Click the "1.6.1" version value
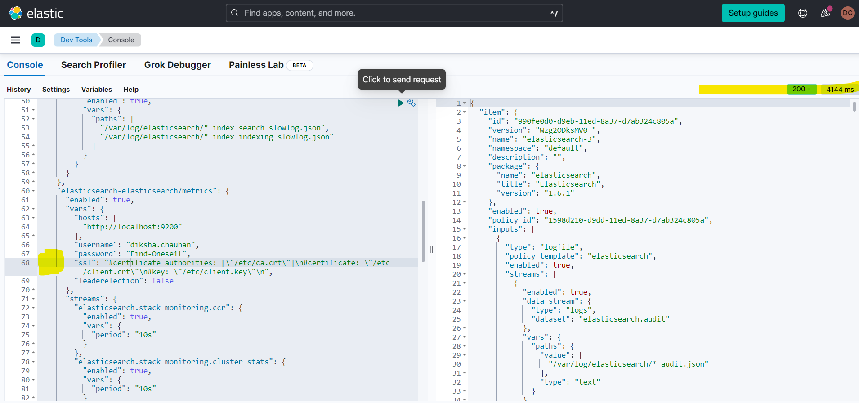The width and height of the screenshot is (868, 403). [x=559, y=193]
